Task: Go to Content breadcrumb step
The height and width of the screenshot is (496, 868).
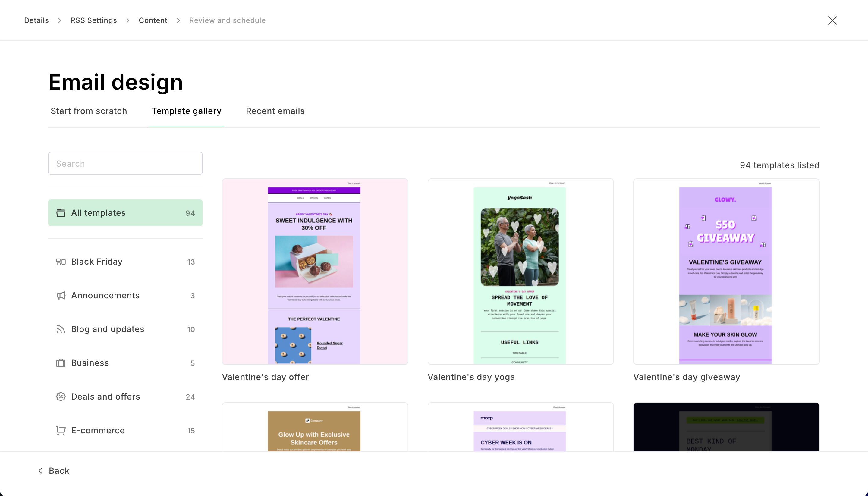Action: pos(153,20)
